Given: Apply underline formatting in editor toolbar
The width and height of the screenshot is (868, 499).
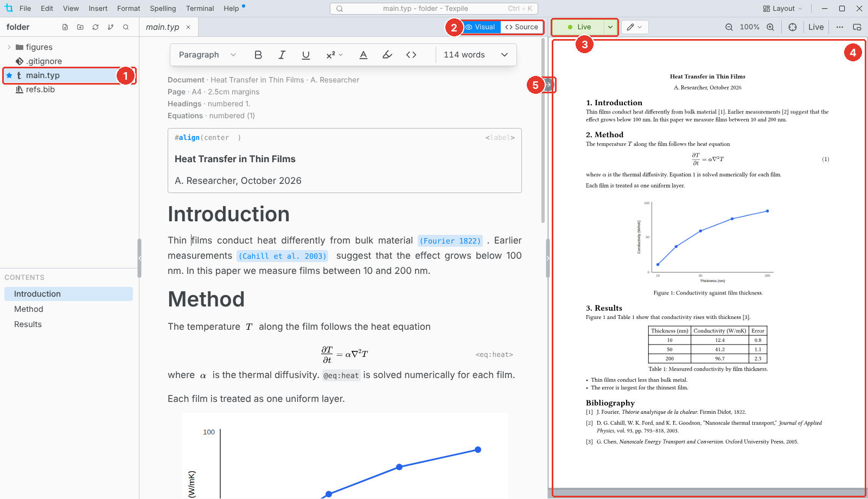Looking at the screenshot, I should [x=306, y=55].
